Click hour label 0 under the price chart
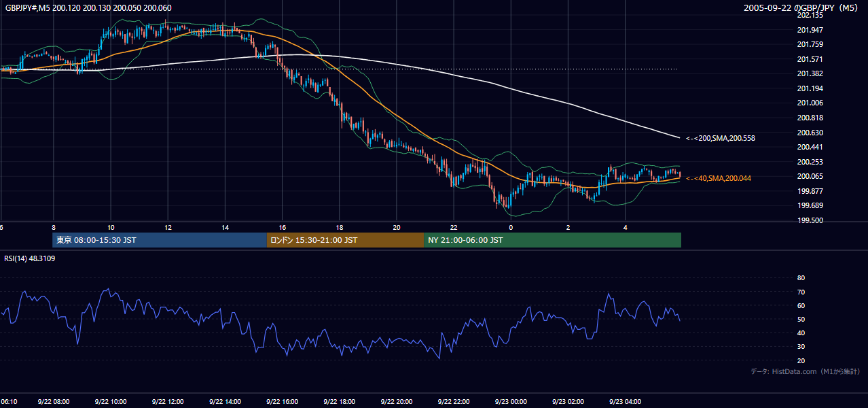Viewport: 868px width, 408px height. (511, 228)
